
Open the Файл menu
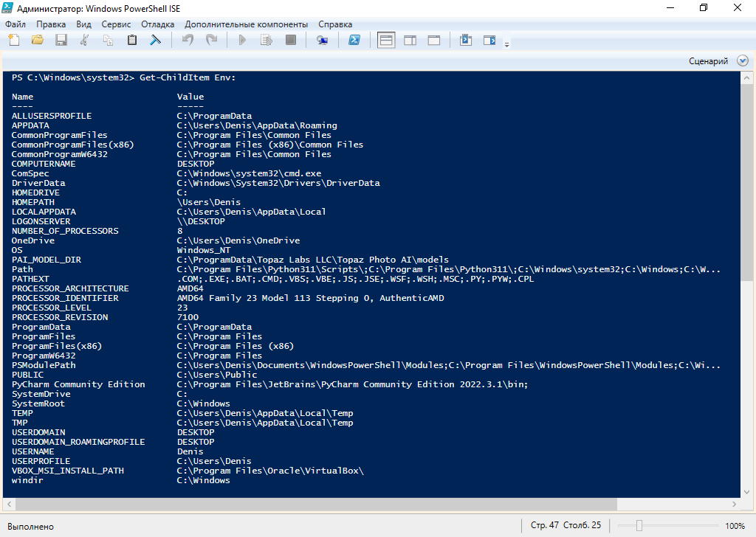[x=15, y=24]
